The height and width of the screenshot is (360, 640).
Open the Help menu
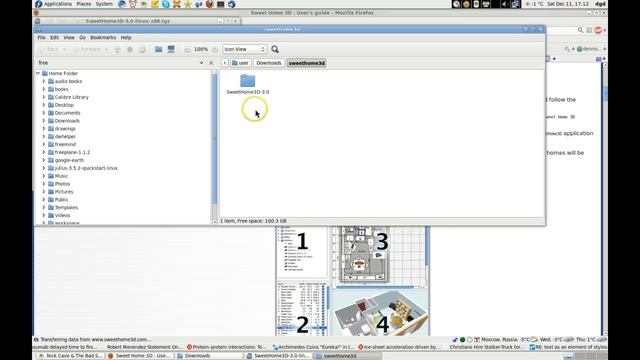pos(126,38)
